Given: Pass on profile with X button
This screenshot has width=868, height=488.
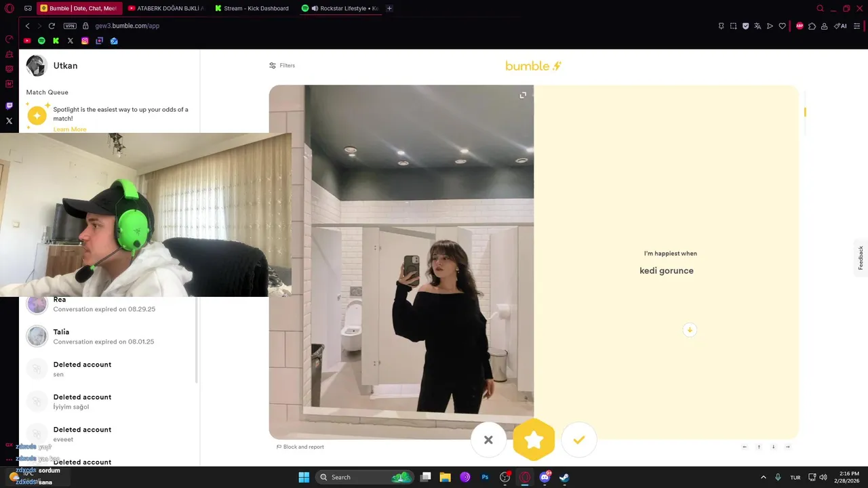Looking at the screenshot, I should point(488,440).
